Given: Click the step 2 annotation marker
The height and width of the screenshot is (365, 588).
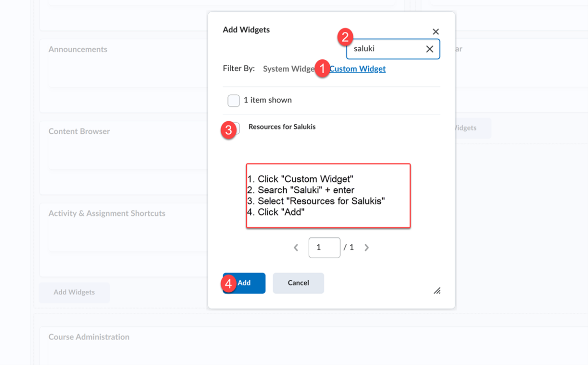Looking at the screenshot, I should (346, 37).
